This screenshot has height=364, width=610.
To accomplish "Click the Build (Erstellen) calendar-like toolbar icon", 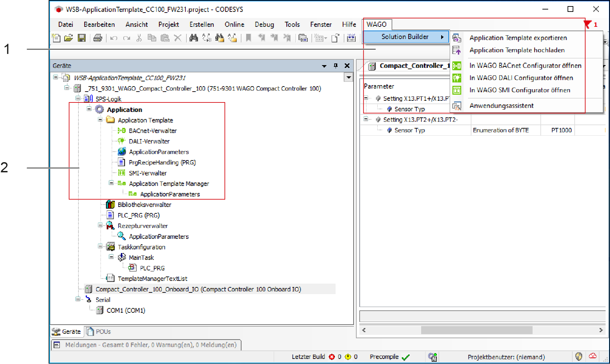I will pyautogui.click(x=351, y=38).
